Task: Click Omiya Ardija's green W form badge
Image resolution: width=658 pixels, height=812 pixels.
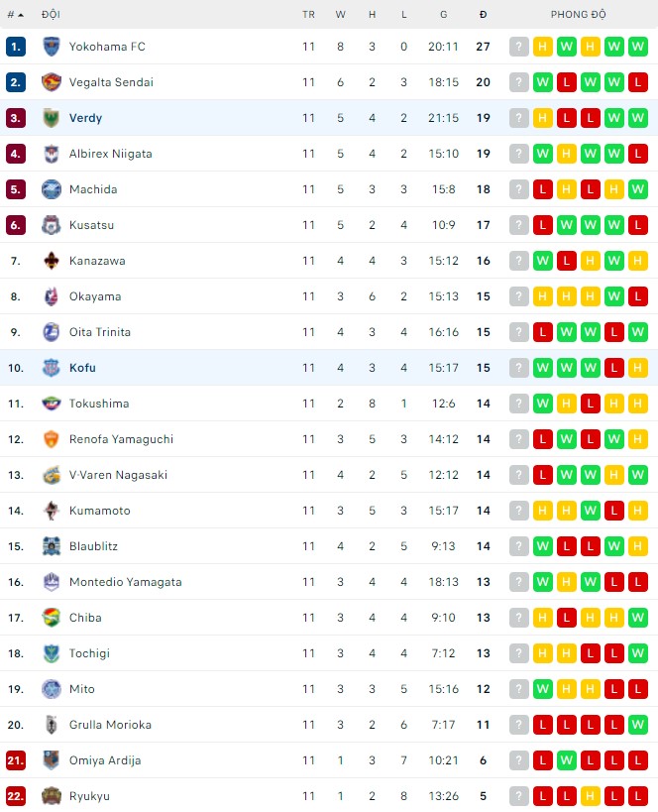Action: point(566,760)
